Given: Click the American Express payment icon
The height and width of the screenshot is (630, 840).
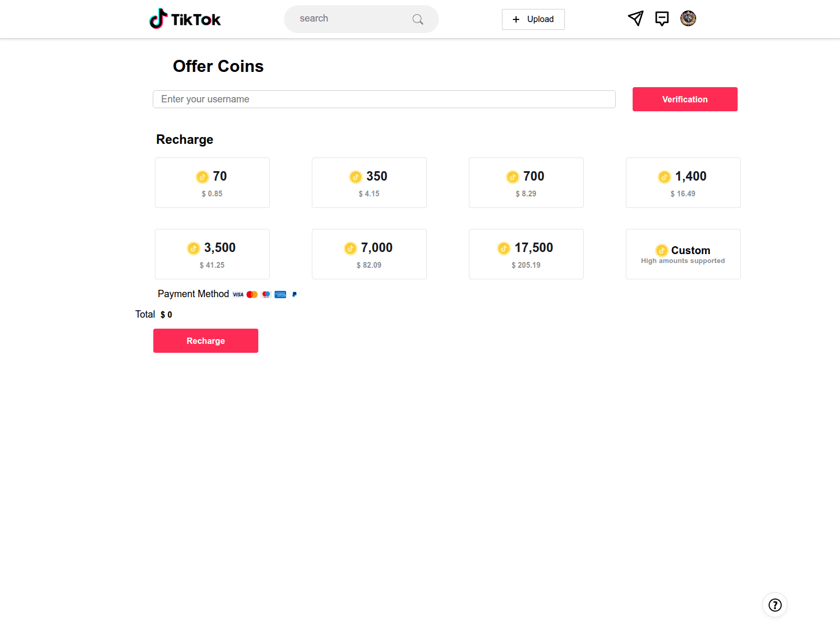Looking at the screenshot, I should tap(280, 295).
